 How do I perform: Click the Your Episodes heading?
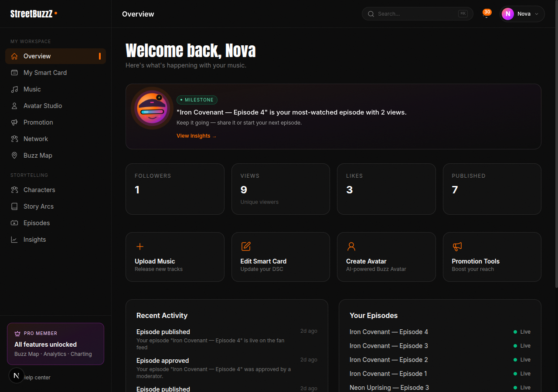point(374,315)
